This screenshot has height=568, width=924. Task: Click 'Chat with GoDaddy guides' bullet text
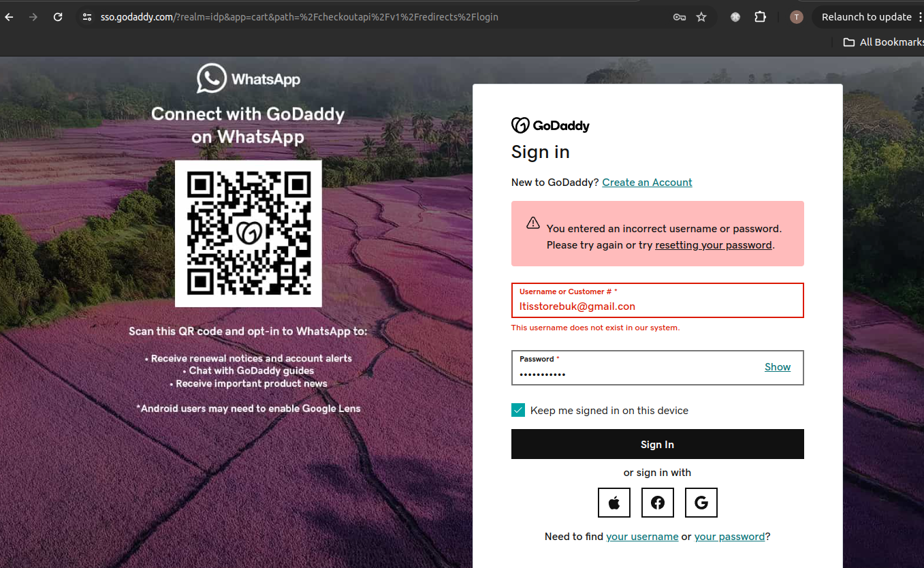point(249,371)
